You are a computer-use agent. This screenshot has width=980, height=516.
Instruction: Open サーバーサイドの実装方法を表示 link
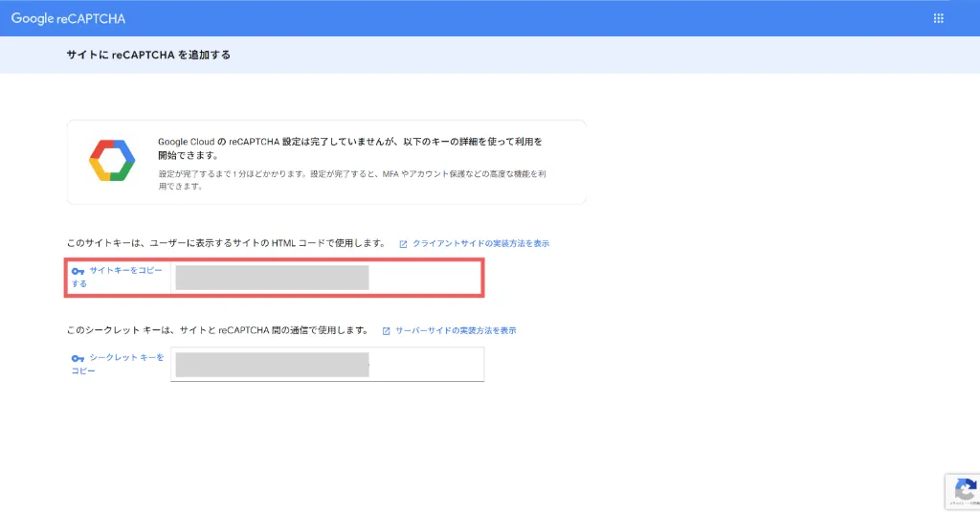click(456, 330)
